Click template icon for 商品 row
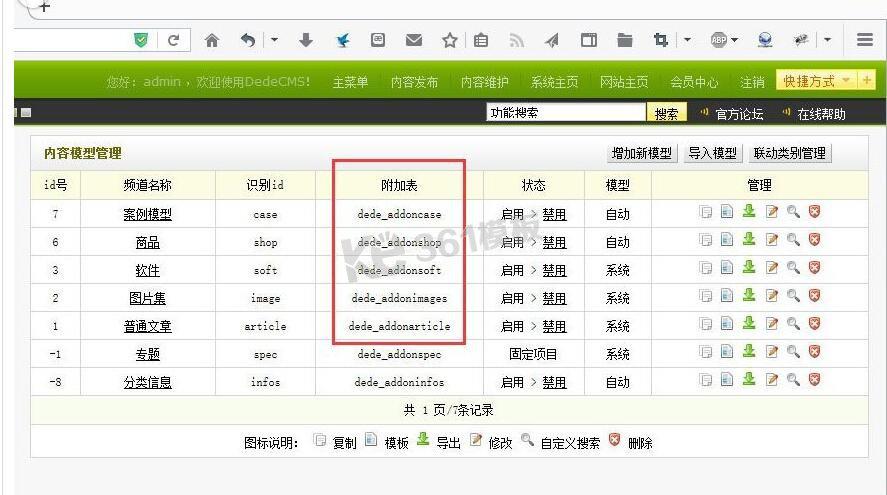Screen dimensions: 887x495 [x=727, y=239]
